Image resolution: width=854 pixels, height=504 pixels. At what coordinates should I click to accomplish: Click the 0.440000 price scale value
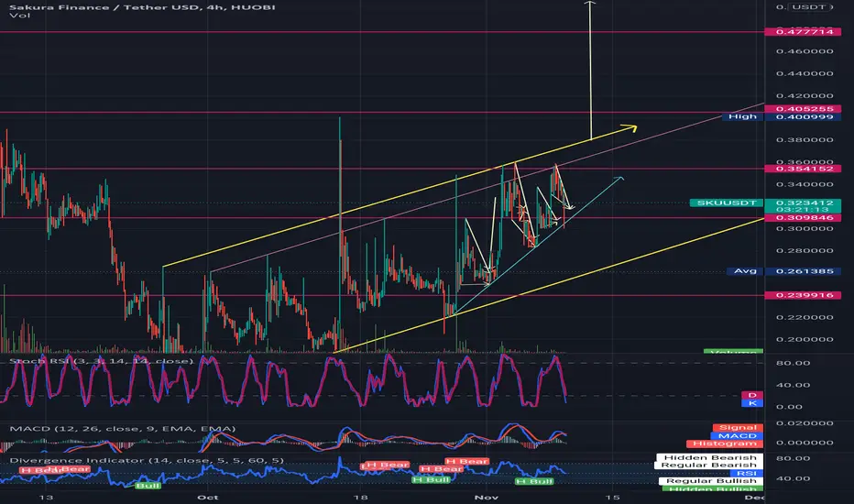click(805, 73)
